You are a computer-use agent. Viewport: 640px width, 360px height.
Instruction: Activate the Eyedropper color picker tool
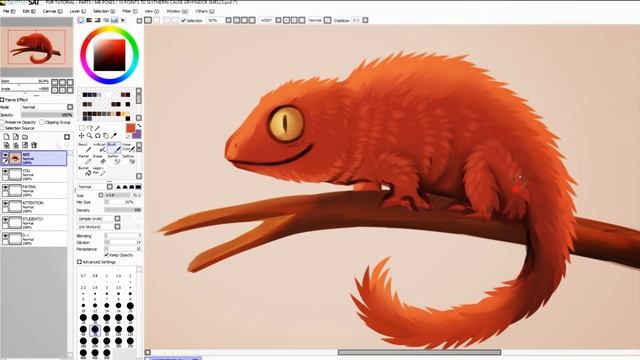click(x=114, y=136)
